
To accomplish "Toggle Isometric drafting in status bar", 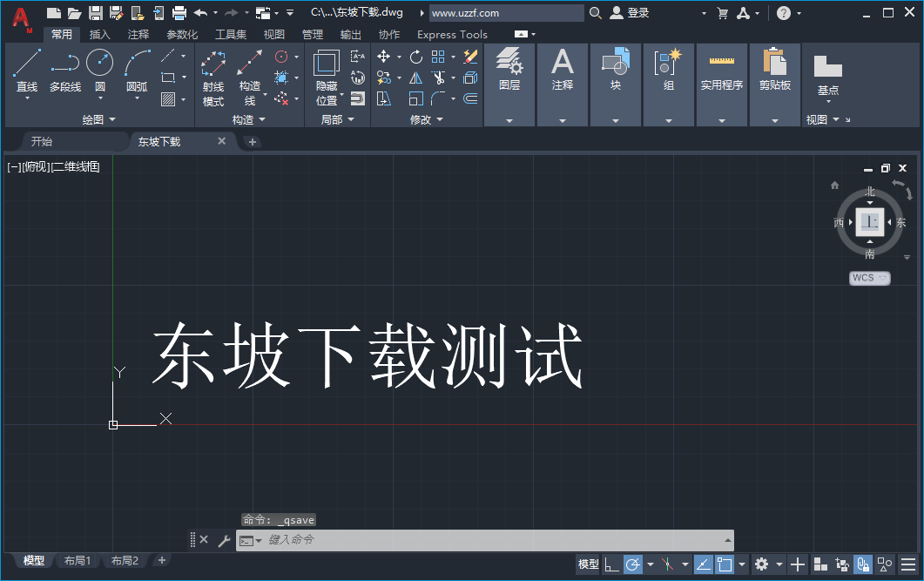I will [668, 564].
